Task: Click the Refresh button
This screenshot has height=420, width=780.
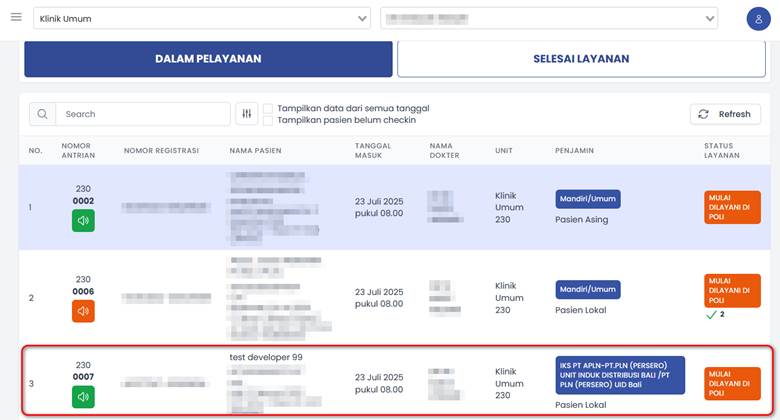Action: (x=725, y=114)
